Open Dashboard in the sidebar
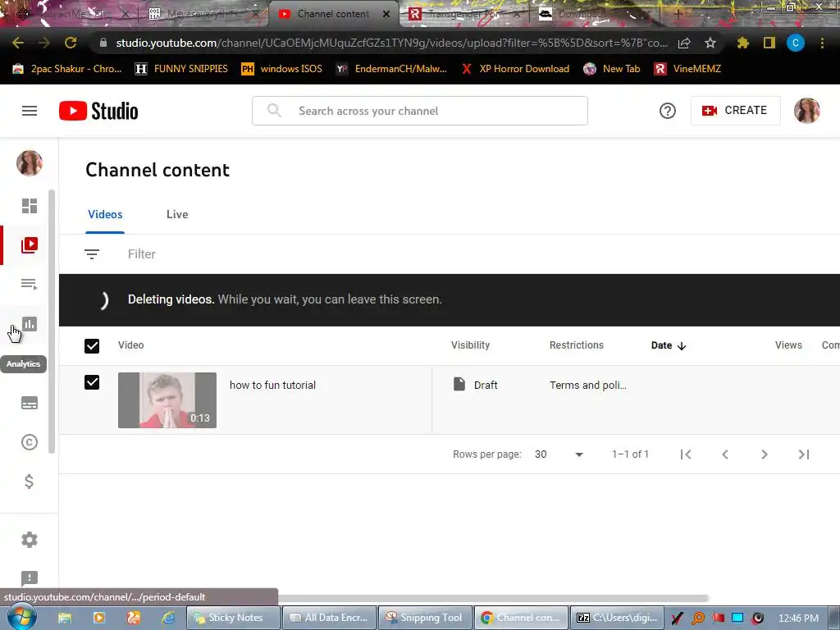The image size is (840, 630). (x=30, y=206)
